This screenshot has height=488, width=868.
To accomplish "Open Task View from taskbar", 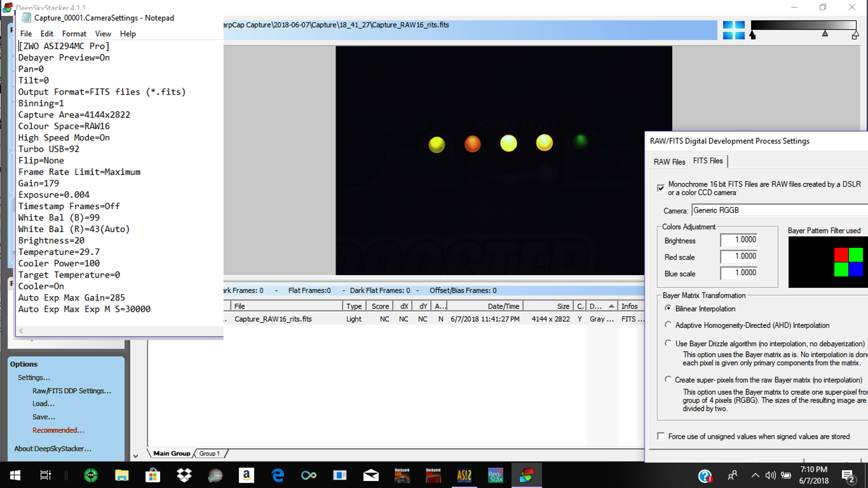I will click(45, 475).
